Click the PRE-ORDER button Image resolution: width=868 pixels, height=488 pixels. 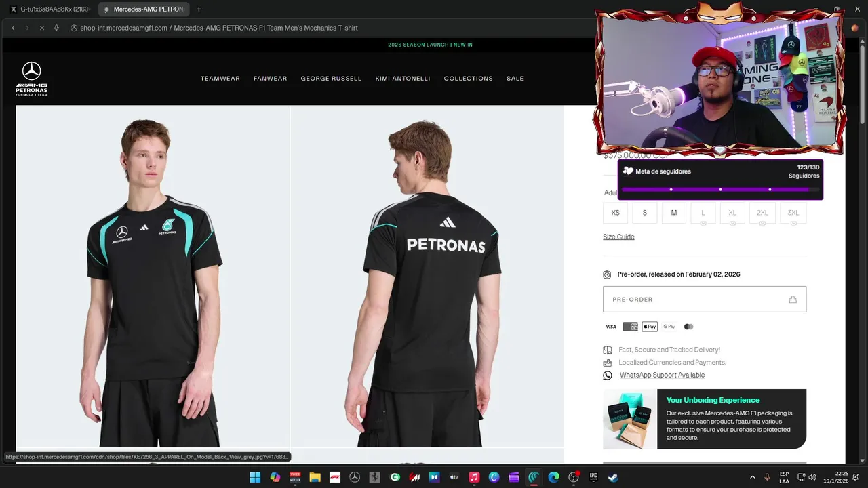click(x=705, y=300)
